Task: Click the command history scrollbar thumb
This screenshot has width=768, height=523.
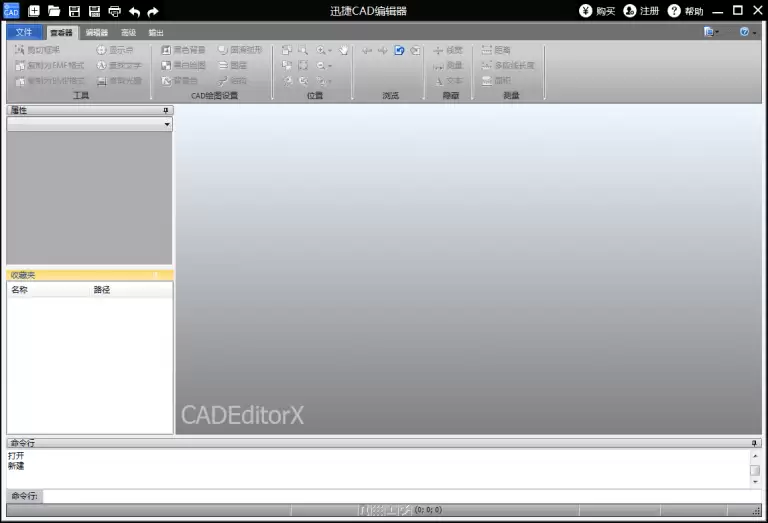Action: click(x=755, y=470)
